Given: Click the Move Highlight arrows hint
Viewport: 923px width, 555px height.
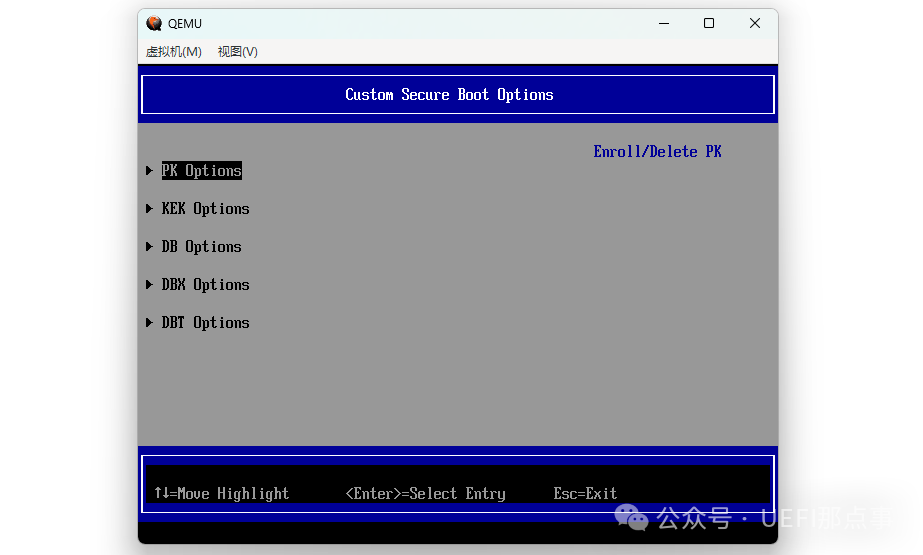Looking at the screenshot, I should point(221,494).
